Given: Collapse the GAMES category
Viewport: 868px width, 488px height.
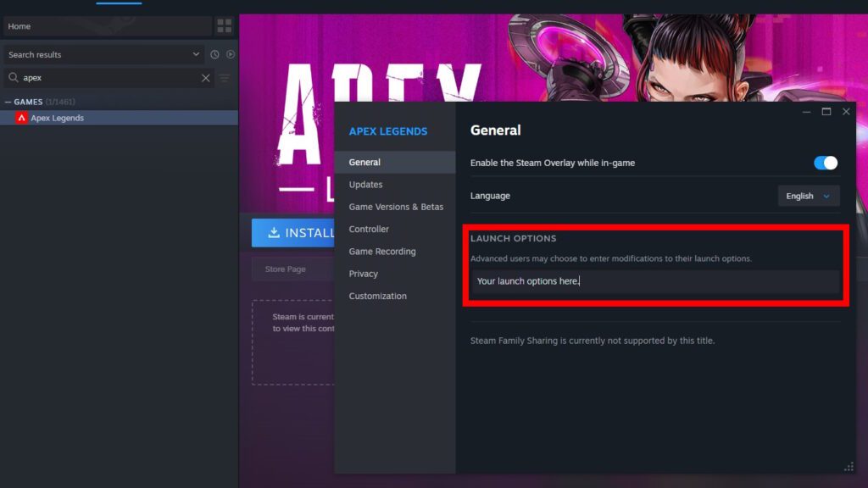Looking at the screenshot, I should point(8,102).
